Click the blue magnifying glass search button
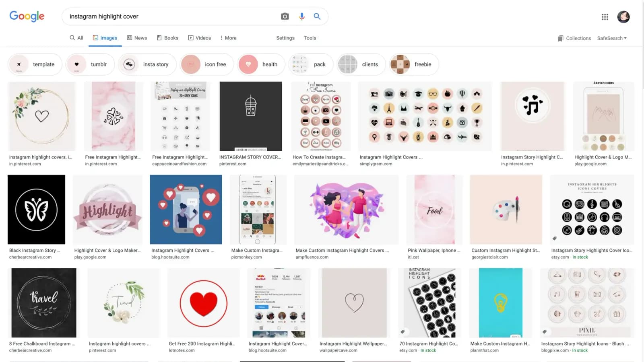This screenshot has height=362, width=644. [x=317, y=16]
